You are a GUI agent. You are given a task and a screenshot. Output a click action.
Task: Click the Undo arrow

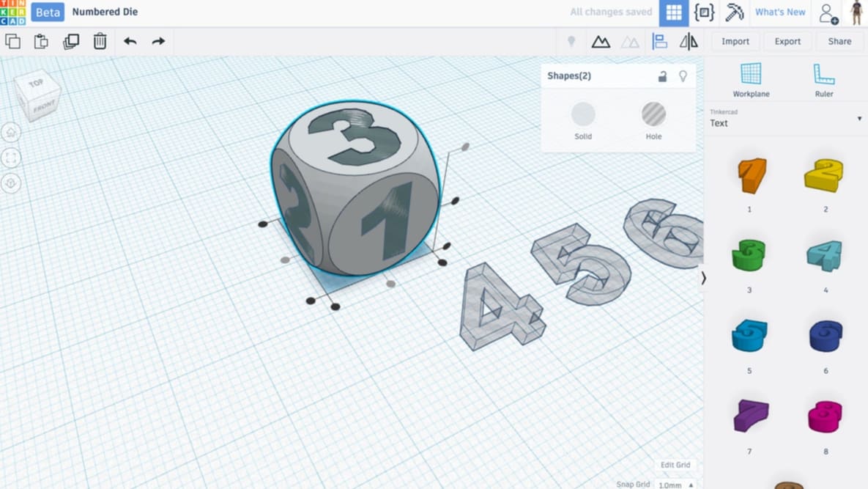[130, 42]
